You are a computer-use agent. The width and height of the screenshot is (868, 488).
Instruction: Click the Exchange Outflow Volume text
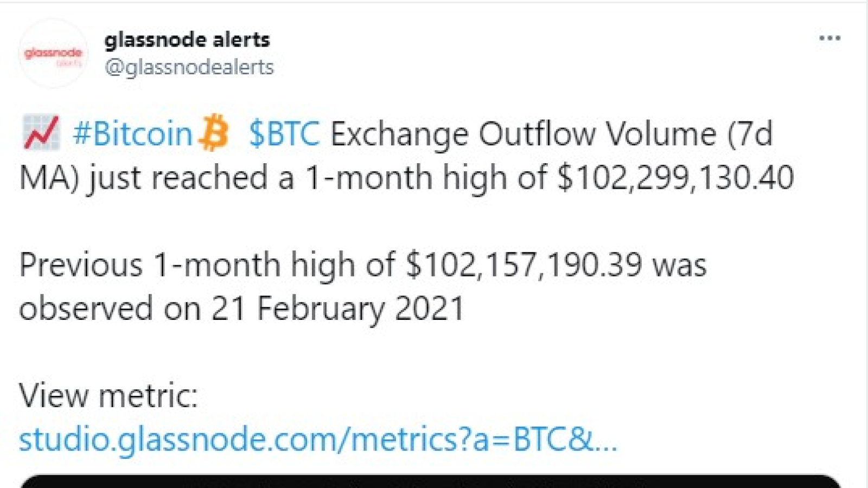coord(523,133)
